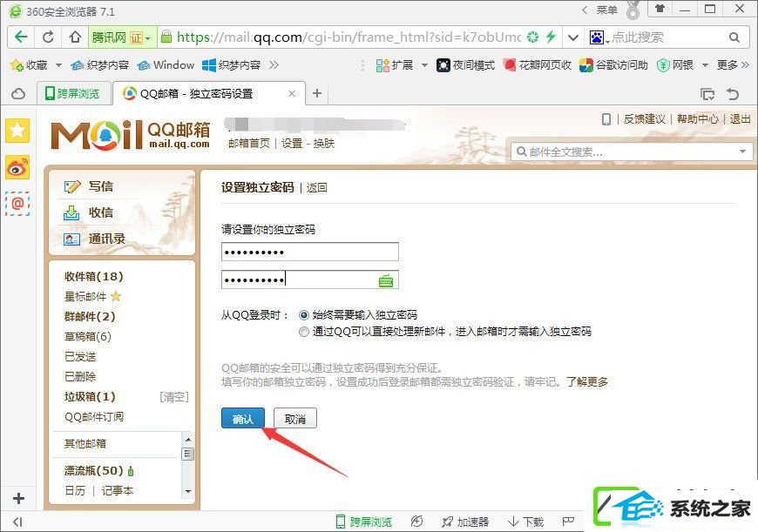Open address bar history dropdown arrow
This screenshot has width=758, height=532.
click(x=572, y=37)
